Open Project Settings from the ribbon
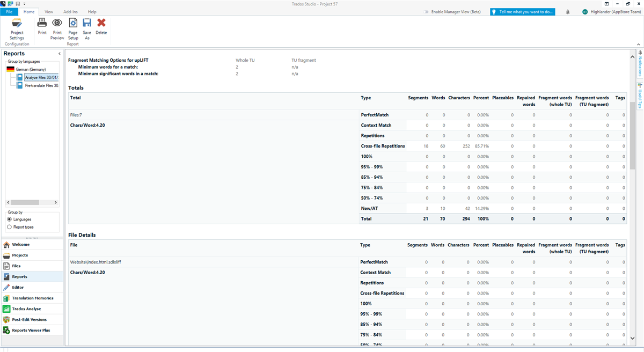644x352 pixels. (17, 28)
